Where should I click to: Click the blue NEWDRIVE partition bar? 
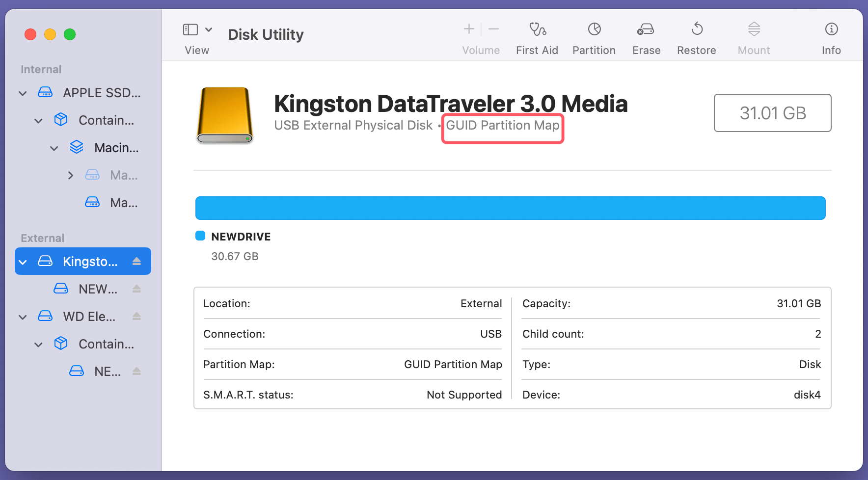point(510,208)
